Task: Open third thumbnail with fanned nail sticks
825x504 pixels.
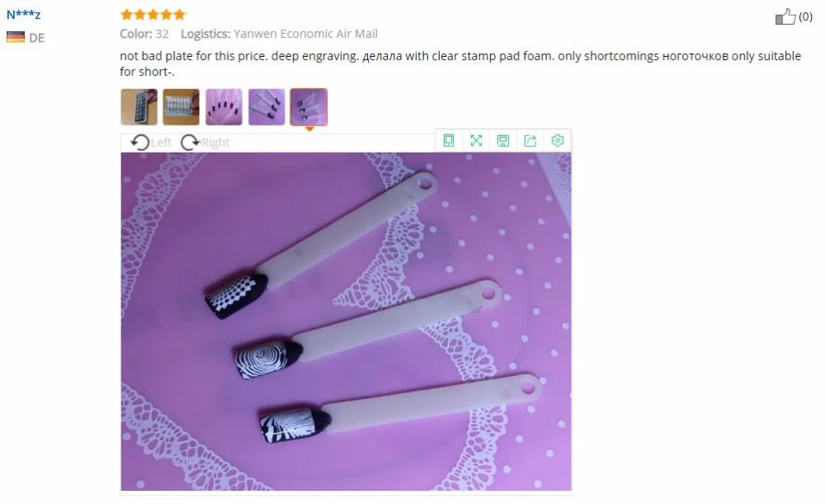Action: (224, 106)
